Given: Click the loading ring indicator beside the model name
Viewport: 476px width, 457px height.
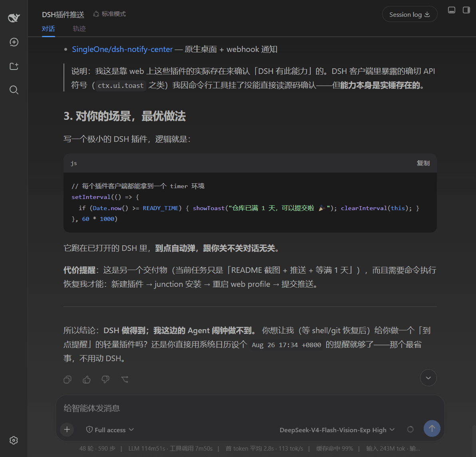Looking at the screenshot, I should pos(410,429).
